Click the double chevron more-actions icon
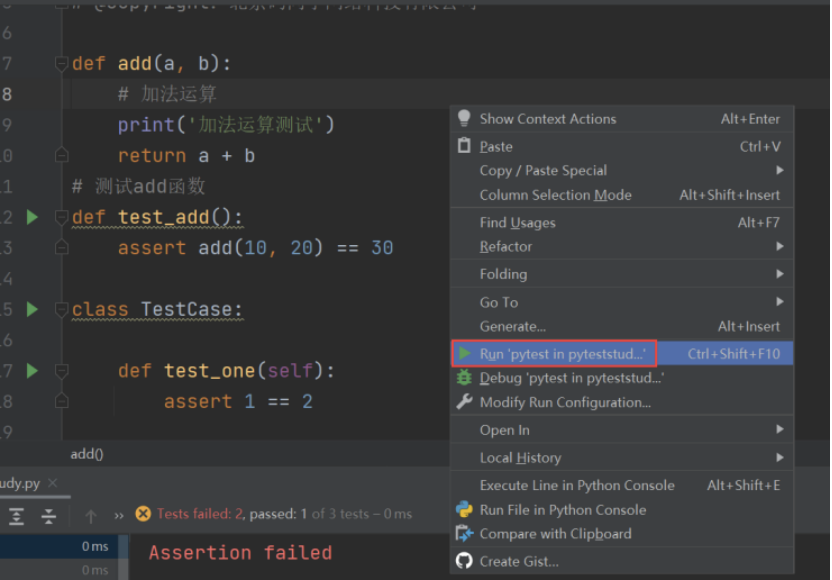This screenshot has height=580, width=832. 119,515
